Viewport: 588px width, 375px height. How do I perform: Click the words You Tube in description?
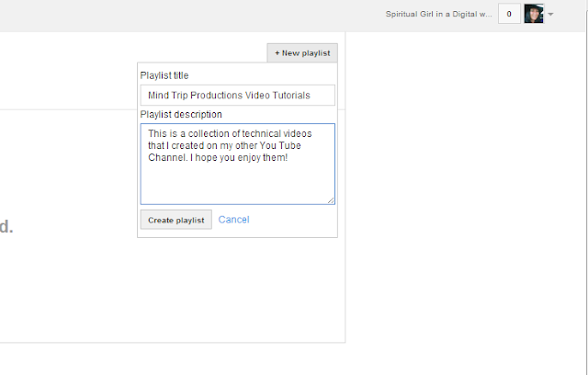[280, 145]
